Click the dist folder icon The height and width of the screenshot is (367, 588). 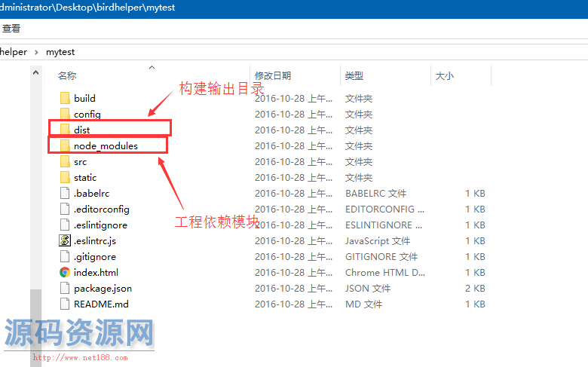pos(64,130)
